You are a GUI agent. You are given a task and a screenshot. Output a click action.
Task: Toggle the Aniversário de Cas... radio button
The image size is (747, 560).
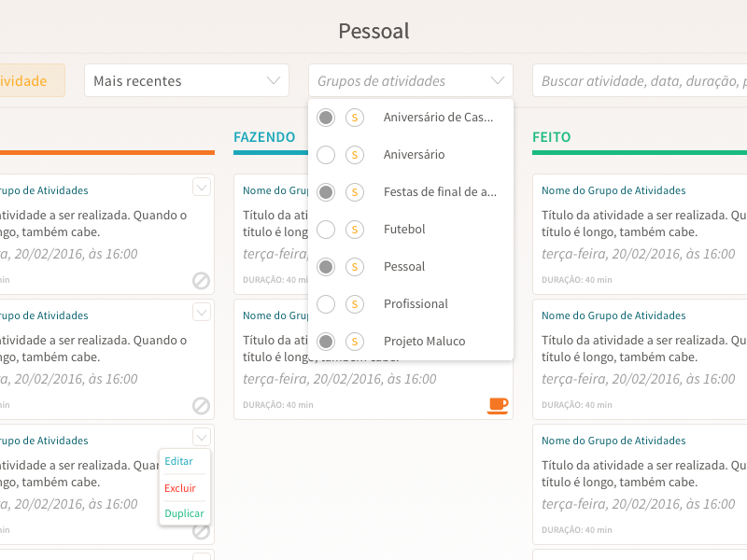tap(326, 118)
